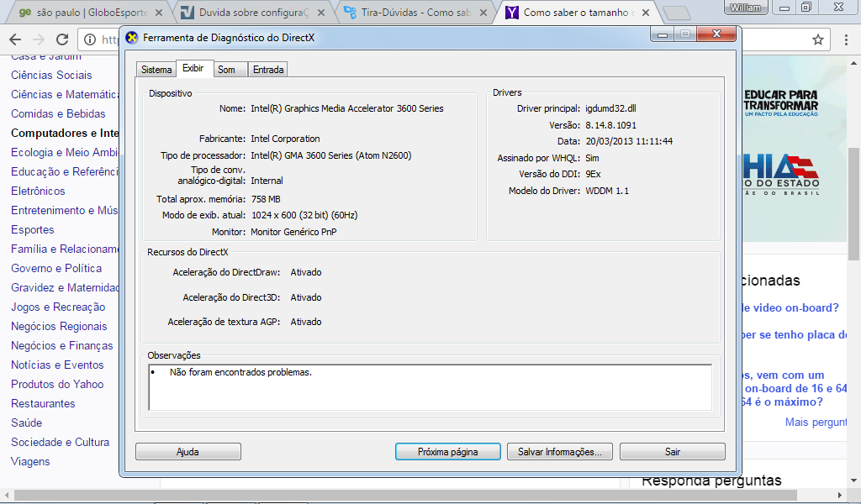Go back using the browser back arrow
861x504 pixels.
14,39
